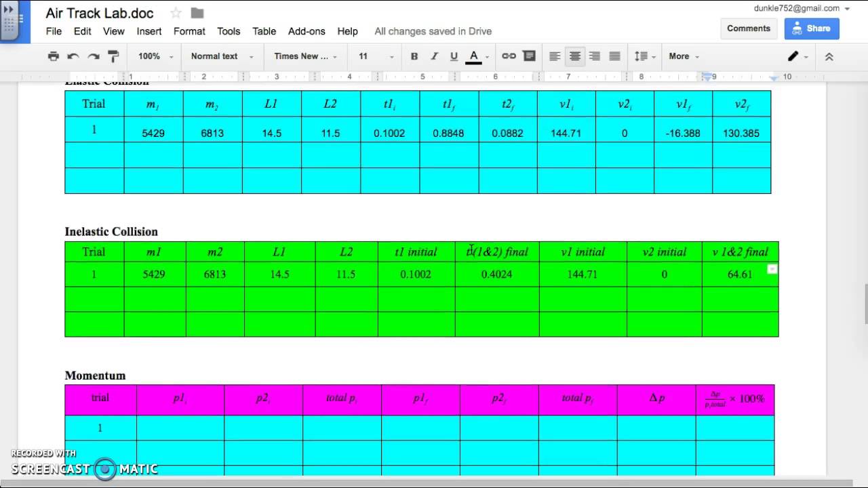Open the zoom 100% dropdown
The image size is (868, 488).
(155, 56)
